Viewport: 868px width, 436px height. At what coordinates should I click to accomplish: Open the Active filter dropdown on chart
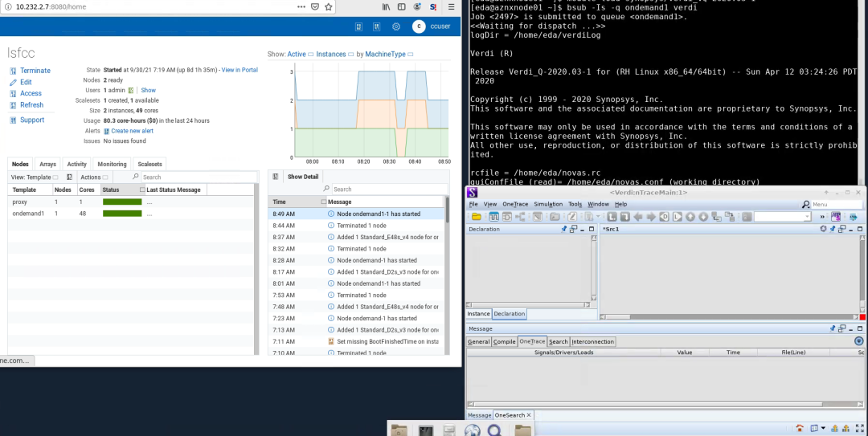click(x=300, y=55)
